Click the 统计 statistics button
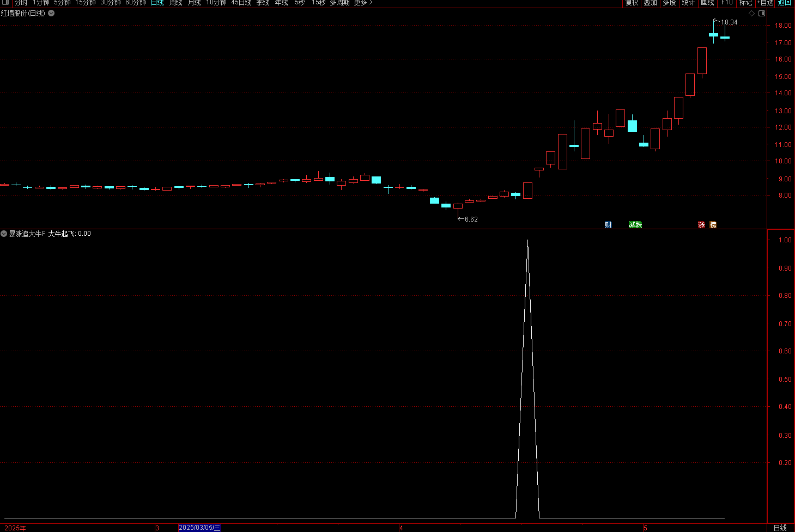The width and height of the screenshot is (795, 532). click(688, 3)
